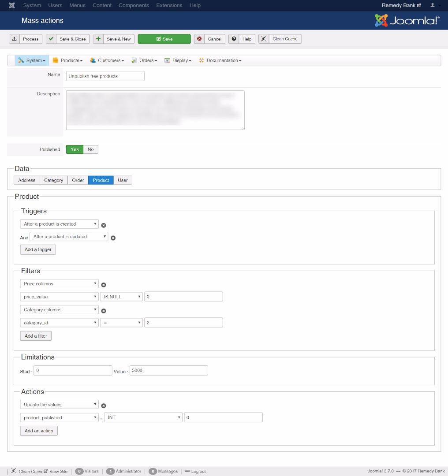Click the footer Clean Cache icon
This screenshot has height=476, width=448.
tap(14, 471)
